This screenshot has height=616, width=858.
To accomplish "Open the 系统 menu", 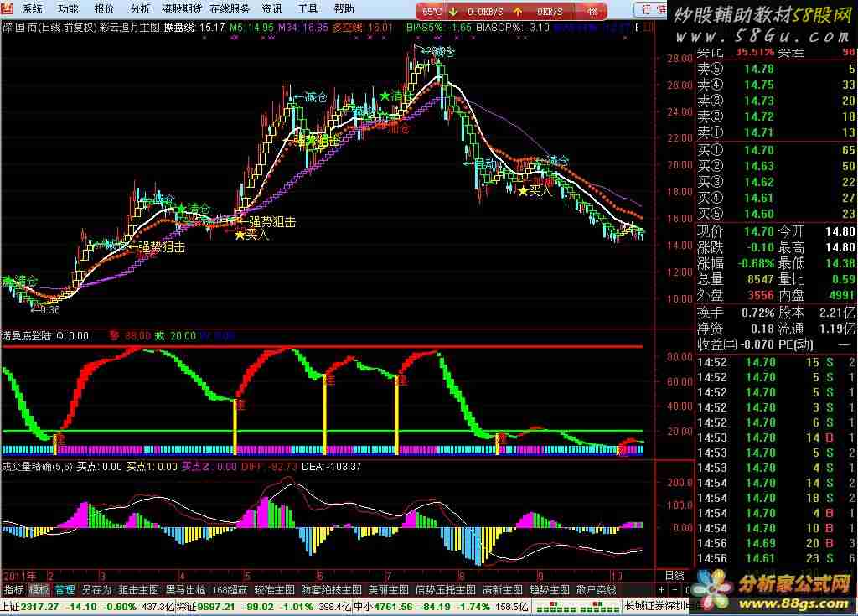I will (33, 8).
